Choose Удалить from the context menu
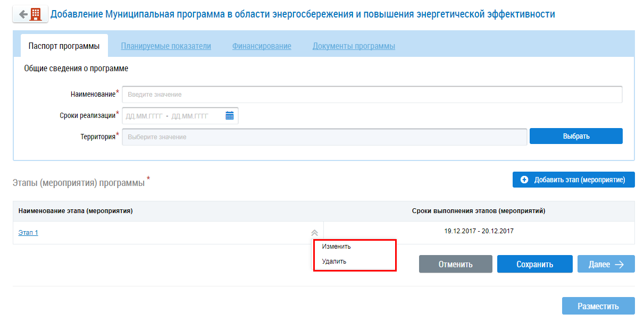 pos(334,261)
